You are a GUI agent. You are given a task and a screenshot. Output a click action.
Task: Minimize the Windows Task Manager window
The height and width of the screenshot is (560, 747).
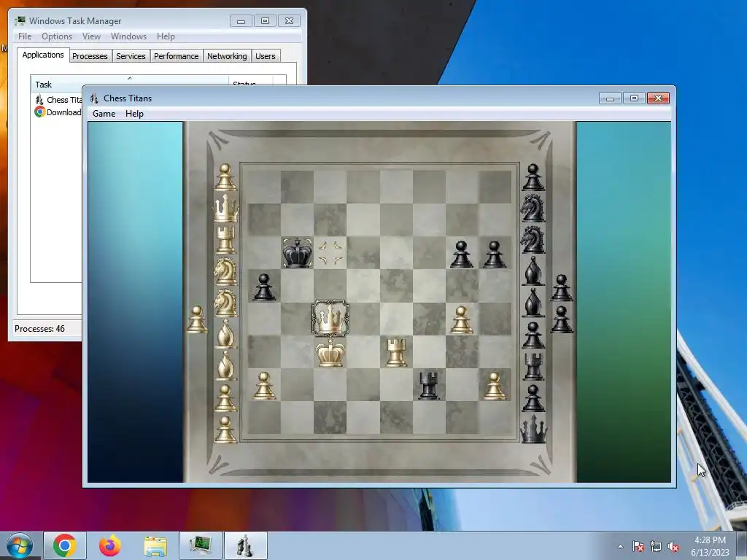pos(241,21)
